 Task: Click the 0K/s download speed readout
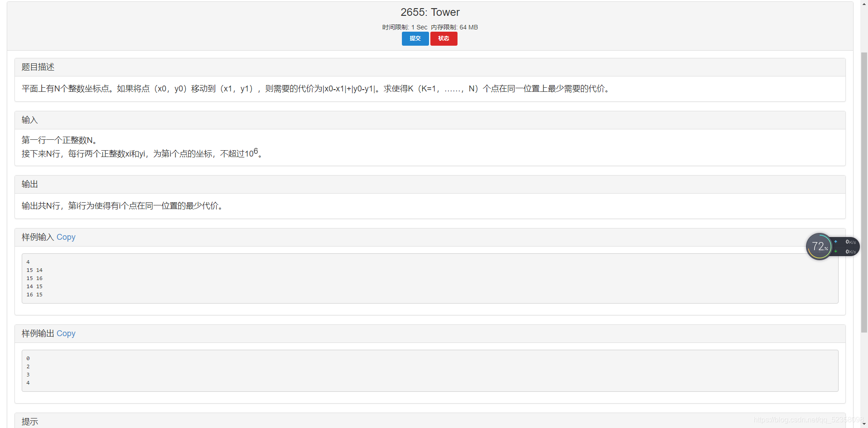click(851, 252)
